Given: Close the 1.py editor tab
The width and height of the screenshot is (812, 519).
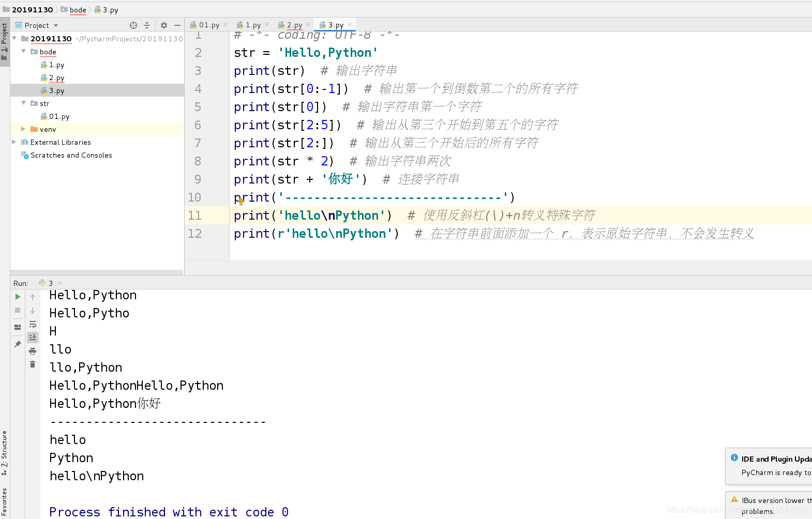Looking at the screenshot, I should click(267, 24).
